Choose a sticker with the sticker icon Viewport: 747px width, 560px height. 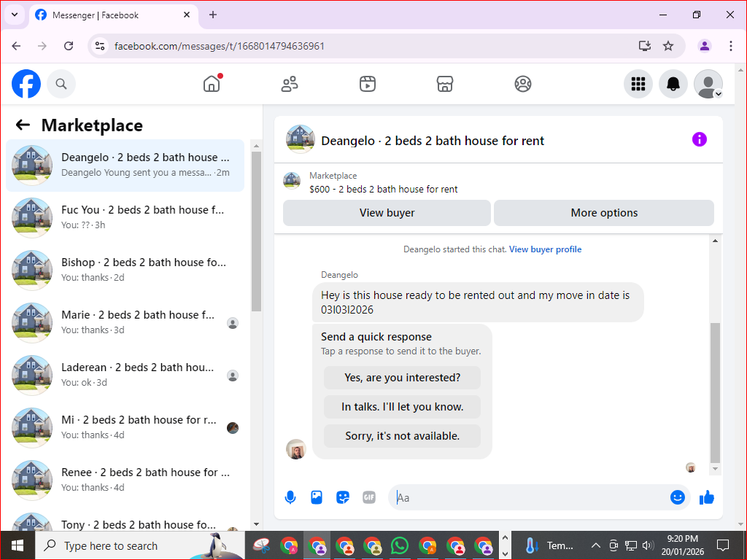coord(343,497)
